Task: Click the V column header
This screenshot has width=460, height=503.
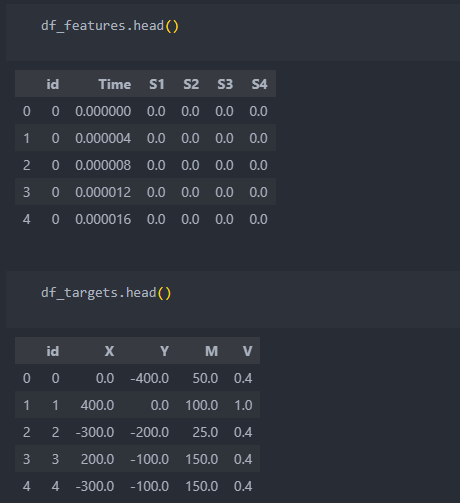Action: click(x=247, y=351)
